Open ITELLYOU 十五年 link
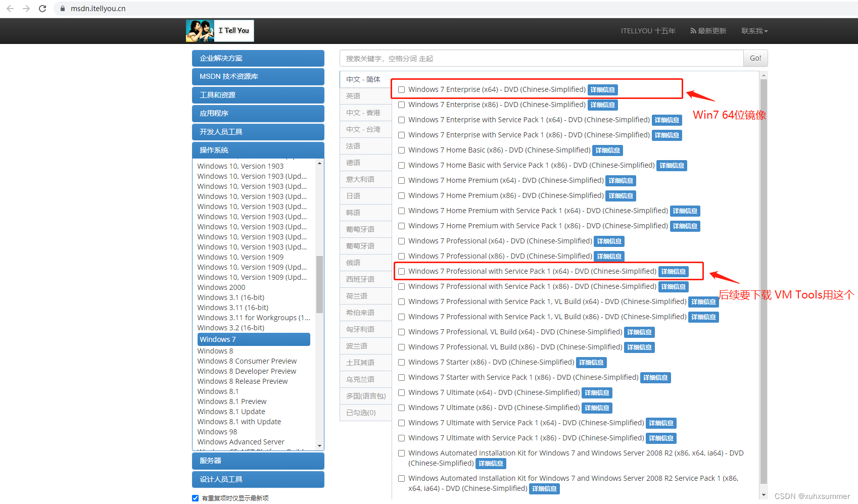 (648, 31)
